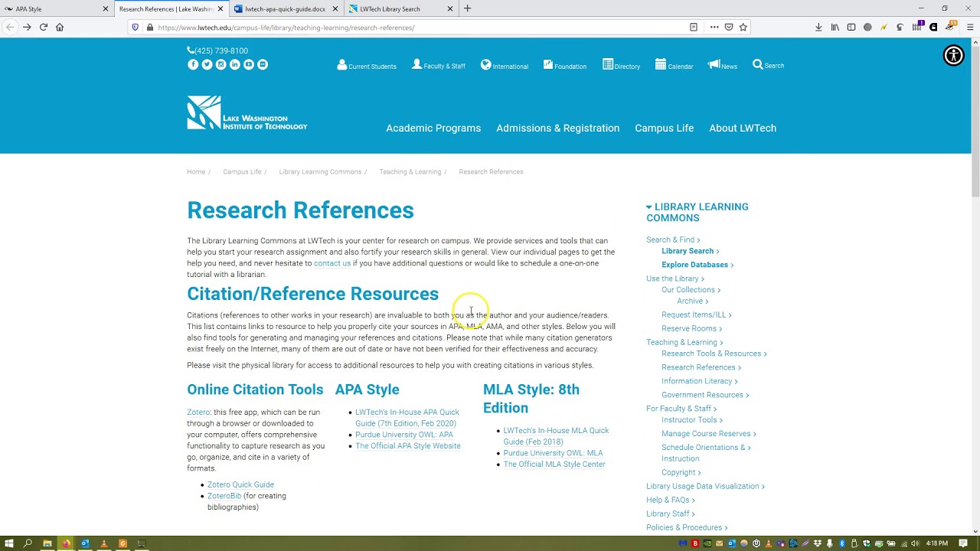Launch VLC from the taskbar
This screenshot has height=551, width=980.
pyautogui.click(x=104, y=543)
